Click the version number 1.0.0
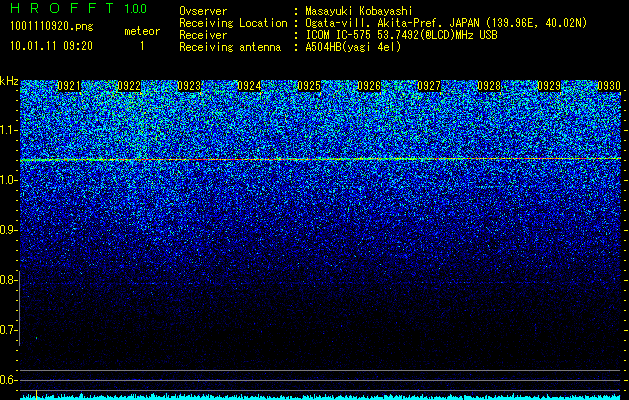Image resolution: width=629 pixels, height=400 pixels. point(136,8)
